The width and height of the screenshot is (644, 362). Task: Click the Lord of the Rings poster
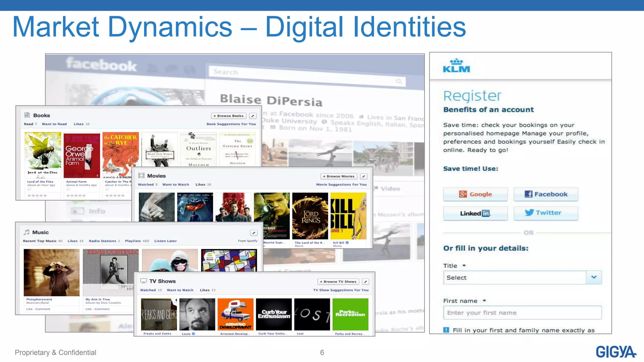[x=310, y=216]
